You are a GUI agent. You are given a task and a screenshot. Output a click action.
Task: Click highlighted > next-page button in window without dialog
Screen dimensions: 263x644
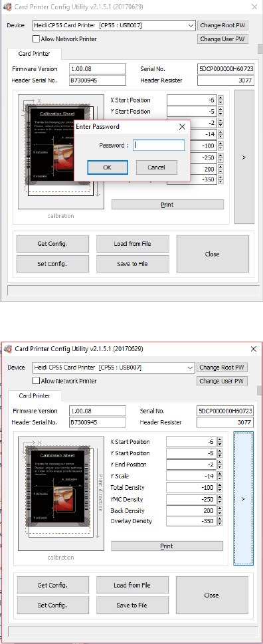pos(243,498)
